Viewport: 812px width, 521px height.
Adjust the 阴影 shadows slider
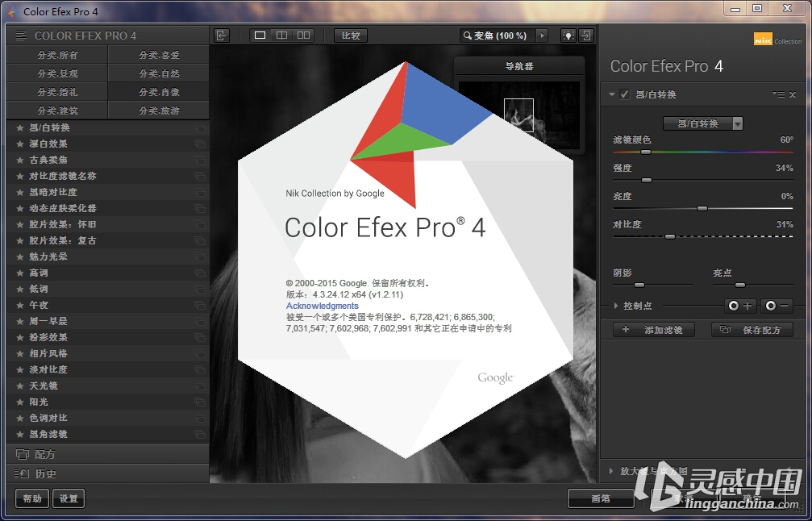(x=639, y=285)
